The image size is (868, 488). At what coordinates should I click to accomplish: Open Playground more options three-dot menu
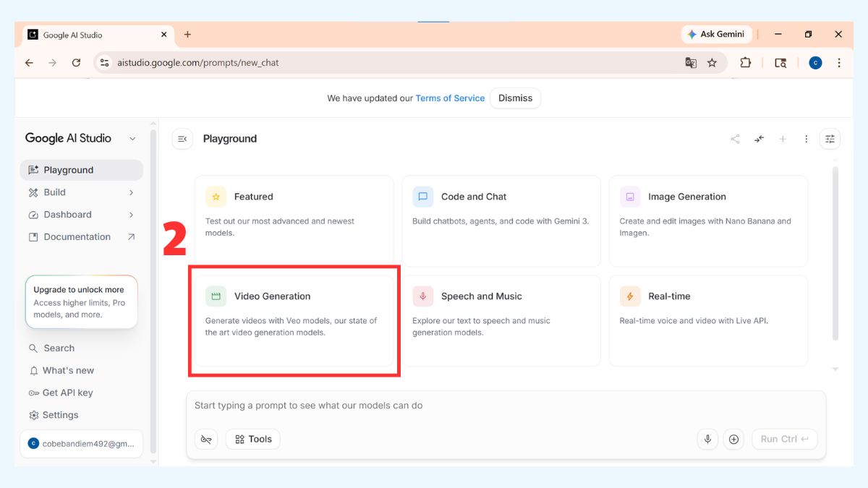[807, 139]
